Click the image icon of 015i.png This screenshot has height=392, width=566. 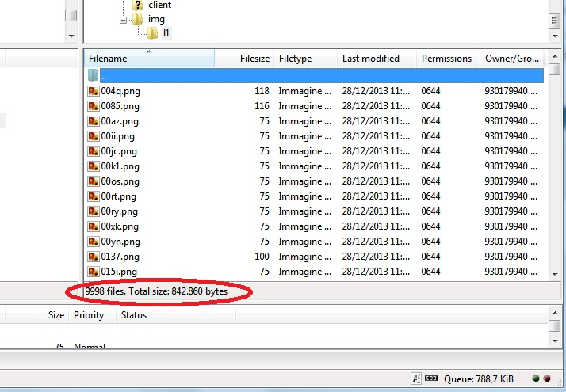tap(94, 272)
